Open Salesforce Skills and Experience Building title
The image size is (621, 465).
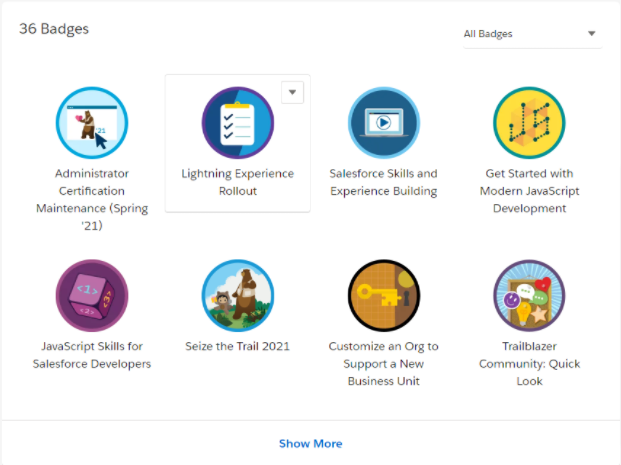tap(383, 182)
